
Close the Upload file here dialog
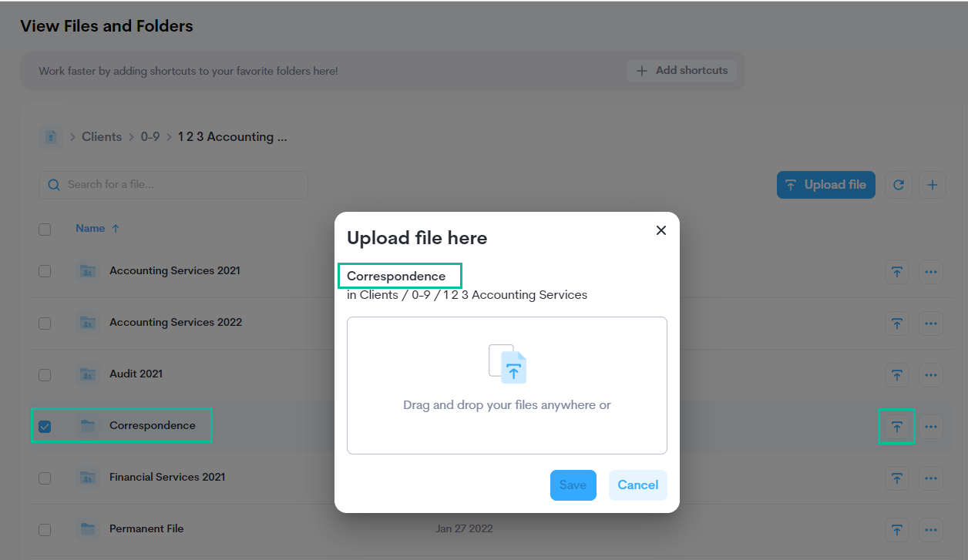tap(660, 230)
